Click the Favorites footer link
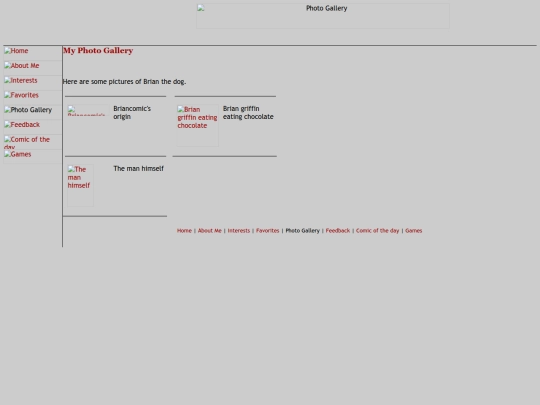This screenshot has height=405, width=540. click(268, 231)
